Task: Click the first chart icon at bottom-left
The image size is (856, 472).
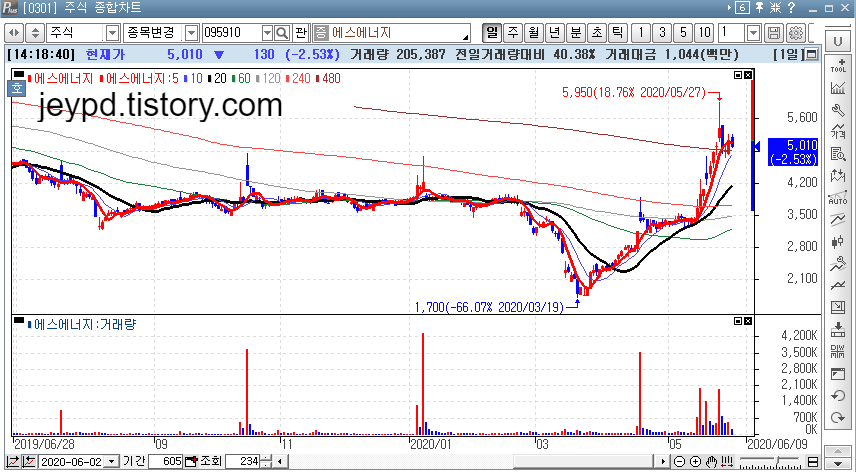Action: click(13, 462)
